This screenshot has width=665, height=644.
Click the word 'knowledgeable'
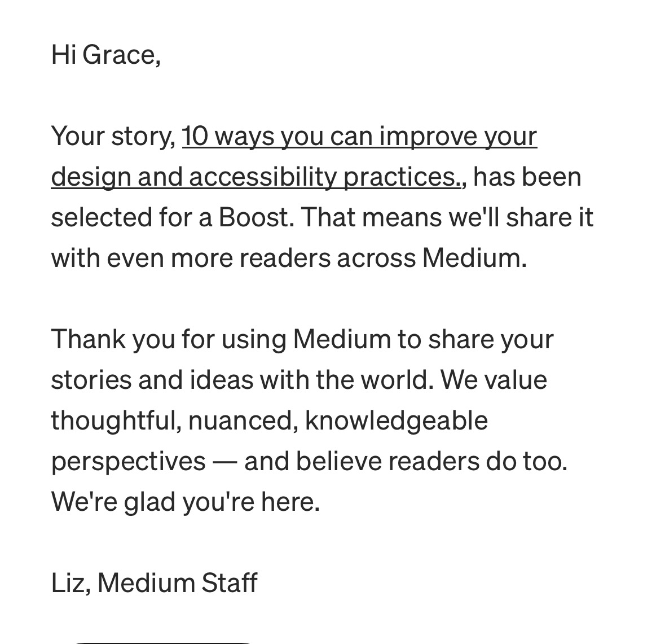coord(396,421)
